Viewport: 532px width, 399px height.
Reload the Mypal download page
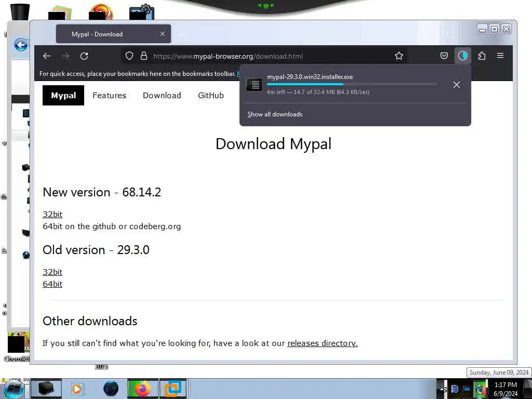point(85,56)
